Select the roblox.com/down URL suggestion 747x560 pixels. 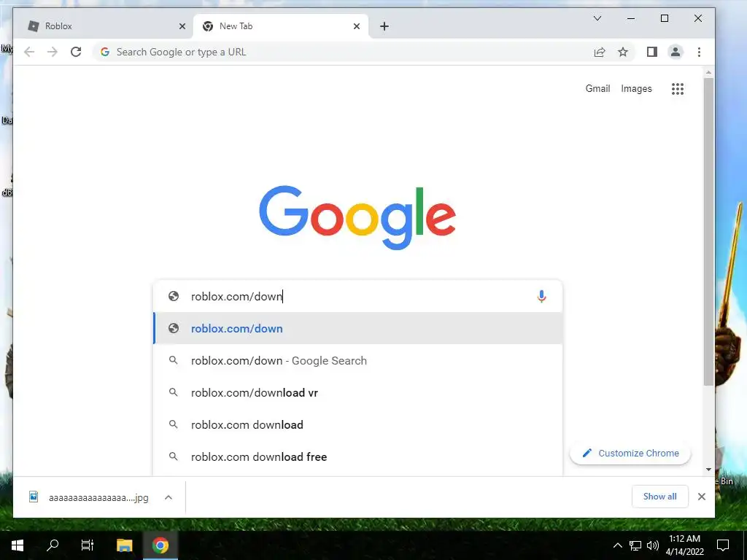(x=357, y=329)
